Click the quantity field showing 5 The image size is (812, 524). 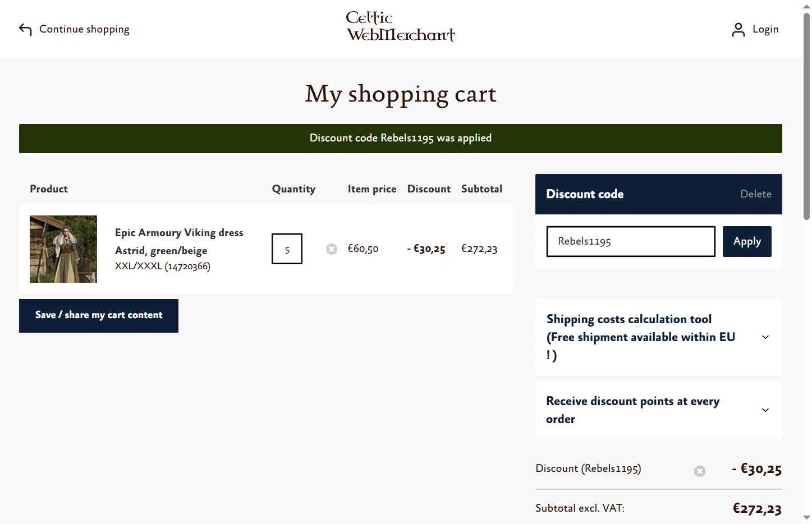[x=287, y=249]
